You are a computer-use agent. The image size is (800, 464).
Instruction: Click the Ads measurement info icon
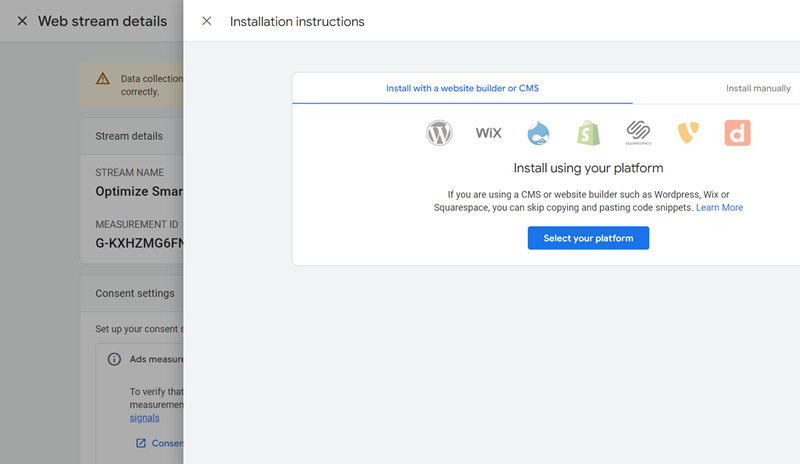click(114, 359)
